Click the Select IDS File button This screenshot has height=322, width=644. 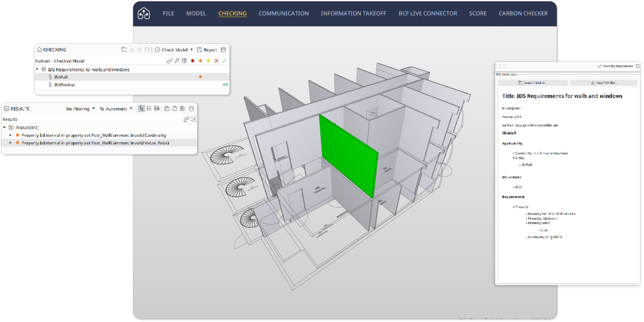[533, 83]
